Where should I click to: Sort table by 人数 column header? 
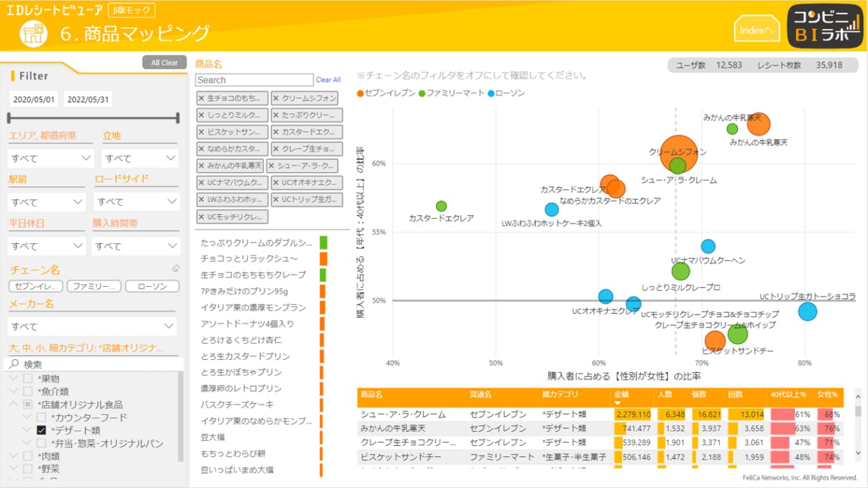pos(665,394)
